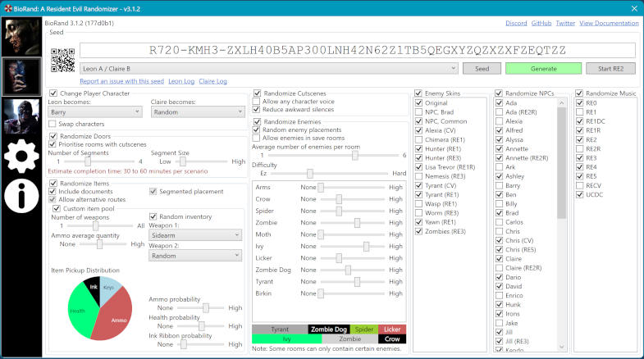Open the Leon becomes dropdown
The image size is (644, 359).
(x=96, y=112)
